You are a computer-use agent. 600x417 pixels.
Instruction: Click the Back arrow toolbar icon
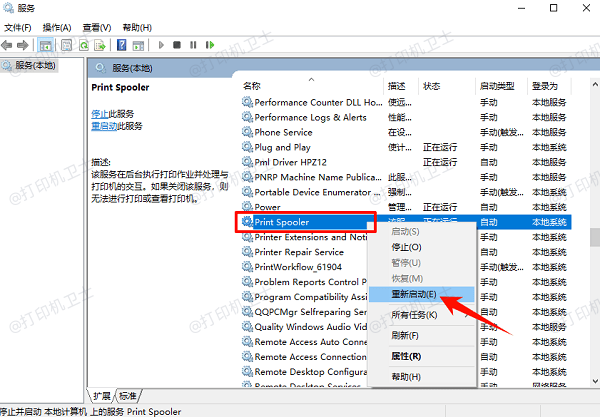pos(11,45)
